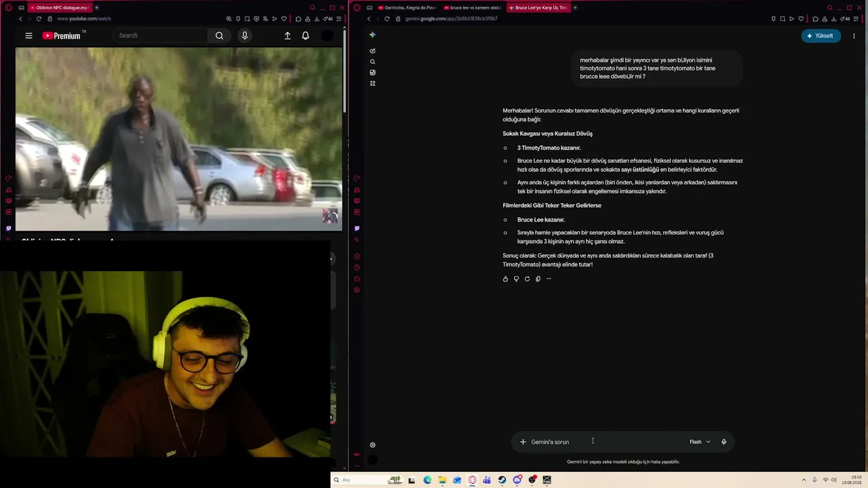Open File Explorer from the taskbar

coord(442,480)
